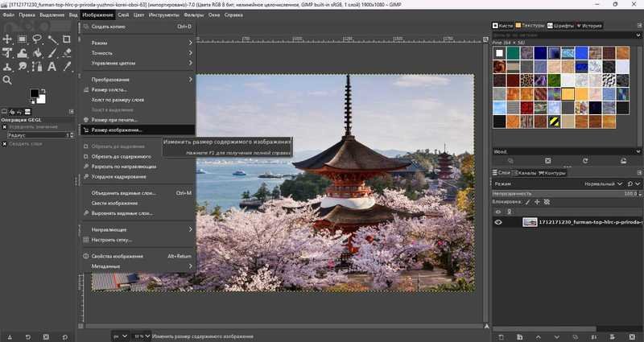Select the Text tool
The image size is (644, 342).
coord(52,66)
